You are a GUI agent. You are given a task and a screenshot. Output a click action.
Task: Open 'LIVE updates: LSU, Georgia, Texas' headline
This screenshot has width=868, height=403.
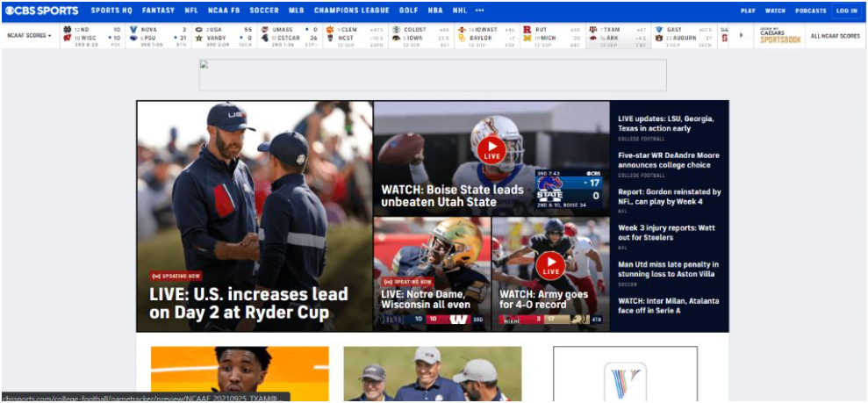click(666, 124)
